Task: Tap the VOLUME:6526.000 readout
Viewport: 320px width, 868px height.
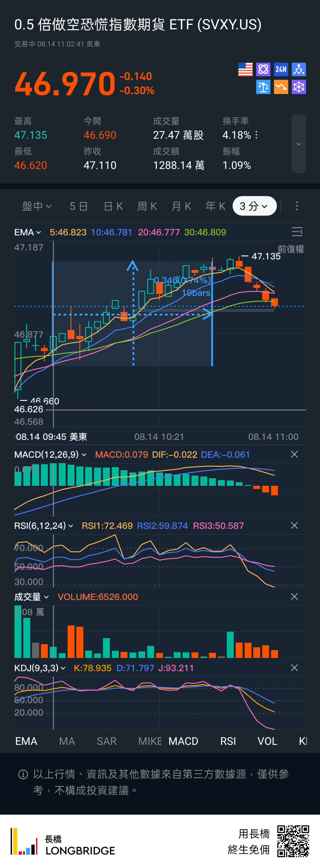Action: [x=98, y=597]
